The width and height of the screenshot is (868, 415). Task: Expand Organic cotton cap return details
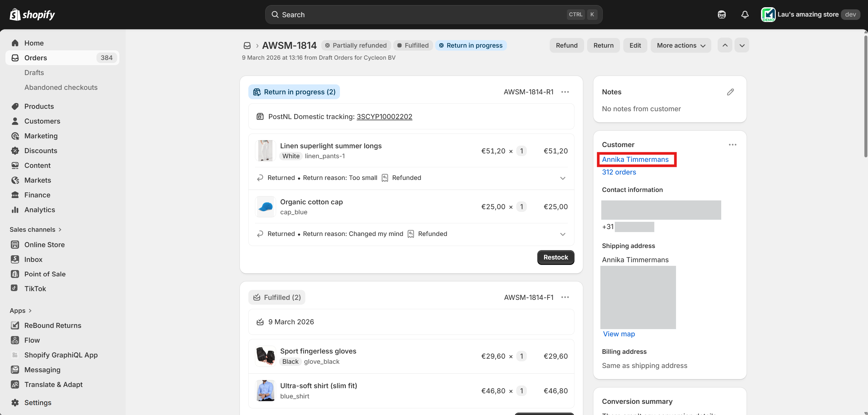coord(562,234)
